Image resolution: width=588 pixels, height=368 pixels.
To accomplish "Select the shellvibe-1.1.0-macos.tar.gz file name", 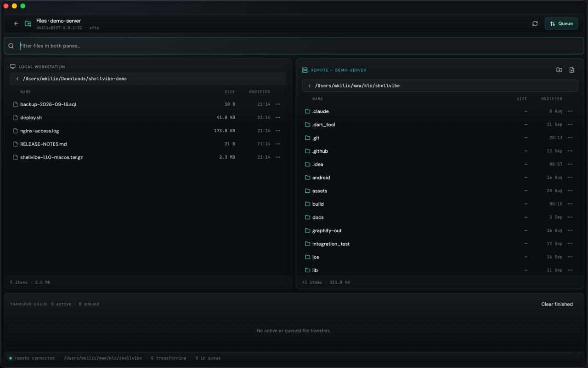I will pos(51,157).
